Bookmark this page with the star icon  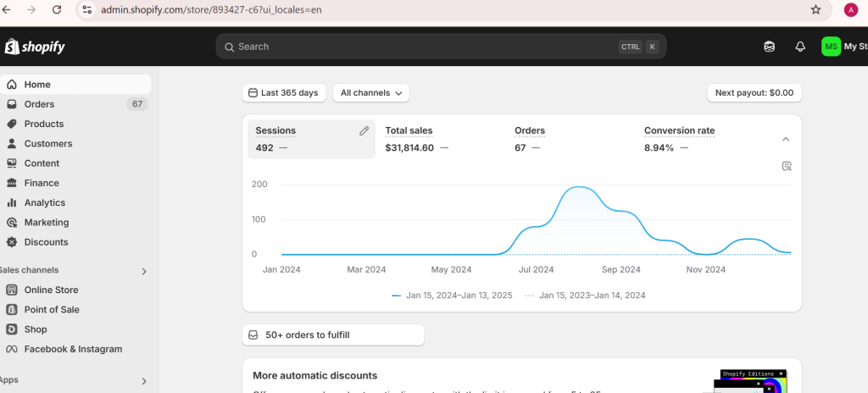(x=815, y=10)
